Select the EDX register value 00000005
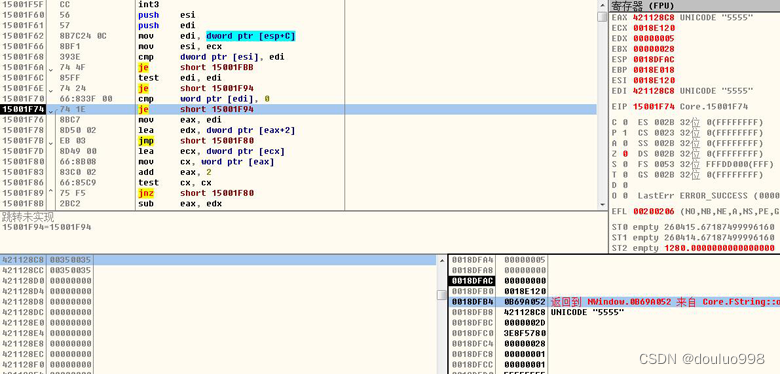The height and width of the screenshot is (374, 780). [654, 38]
